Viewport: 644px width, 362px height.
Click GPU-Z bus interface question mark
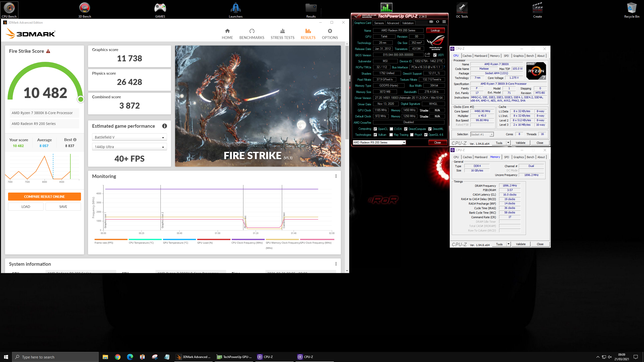tap(444, 67)
